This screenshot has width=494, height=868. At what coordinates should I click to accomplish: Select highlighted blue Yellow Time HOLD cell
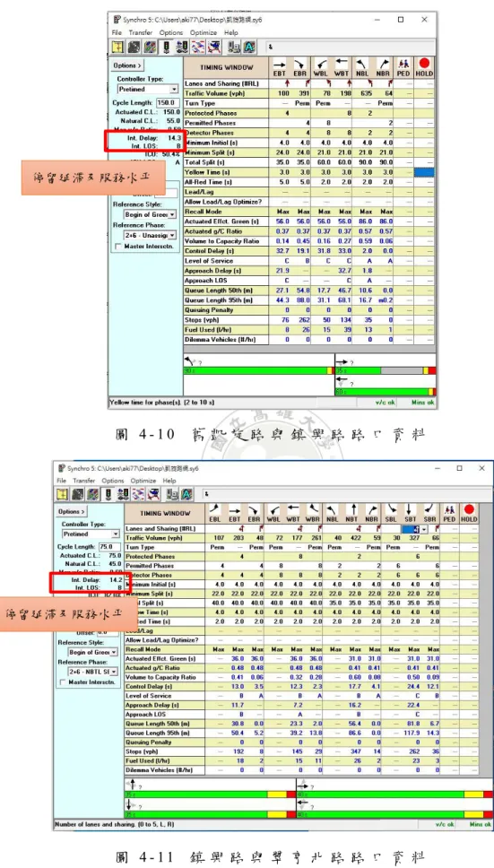[424, 172]
